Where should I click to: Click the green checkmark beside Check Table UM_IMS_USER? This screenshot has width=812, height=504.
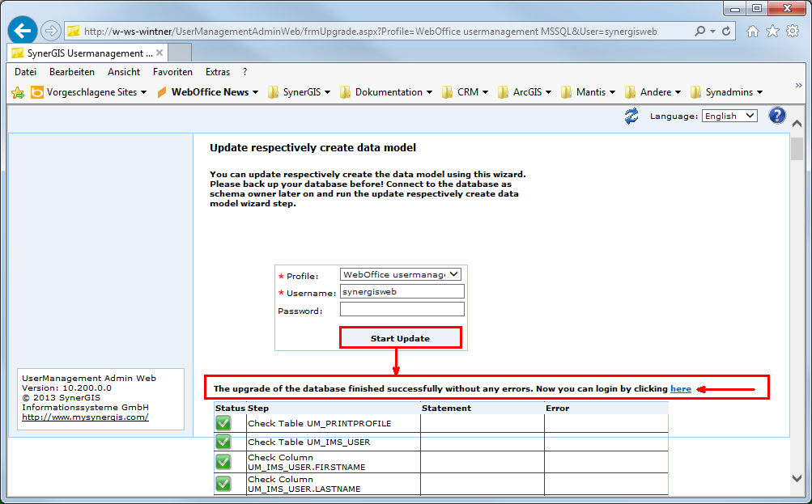click(221, 442)
